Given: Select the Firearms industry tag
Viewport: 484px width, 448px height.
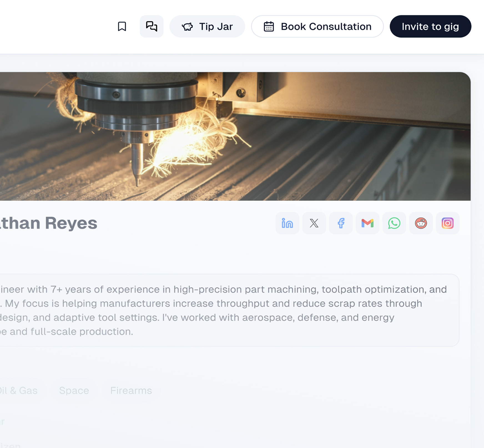Looking at the screenshot, I should [x=131, y=390].
